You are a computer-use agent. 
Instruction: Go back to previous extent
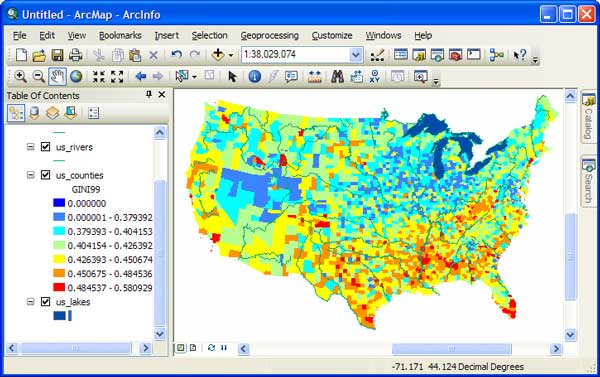[141, 77]
